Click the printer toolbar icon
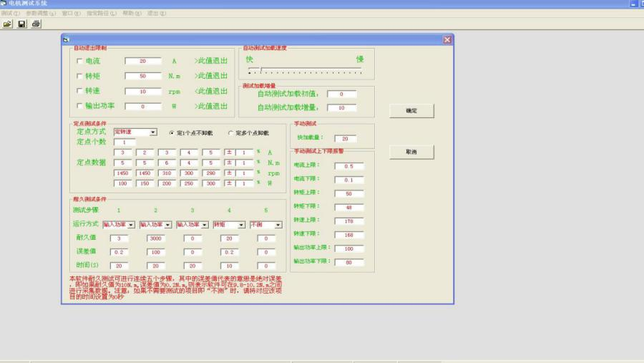 36,24
